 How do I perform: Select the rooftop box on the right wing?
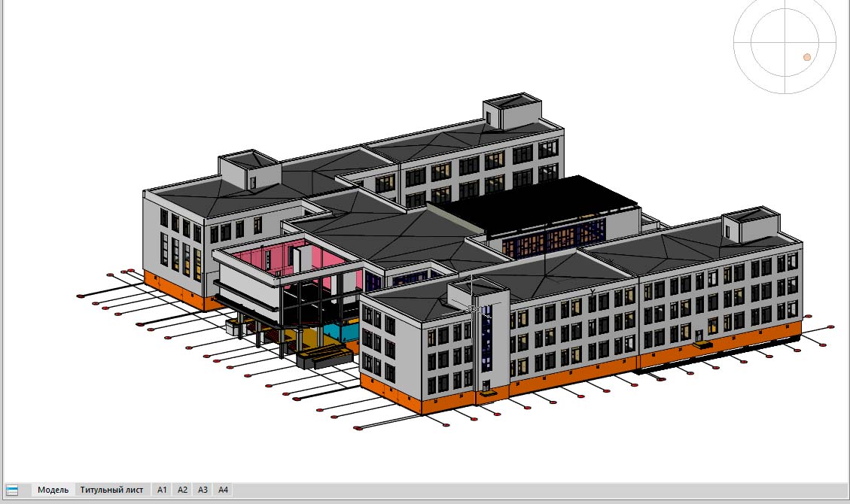tap(751, 226)
